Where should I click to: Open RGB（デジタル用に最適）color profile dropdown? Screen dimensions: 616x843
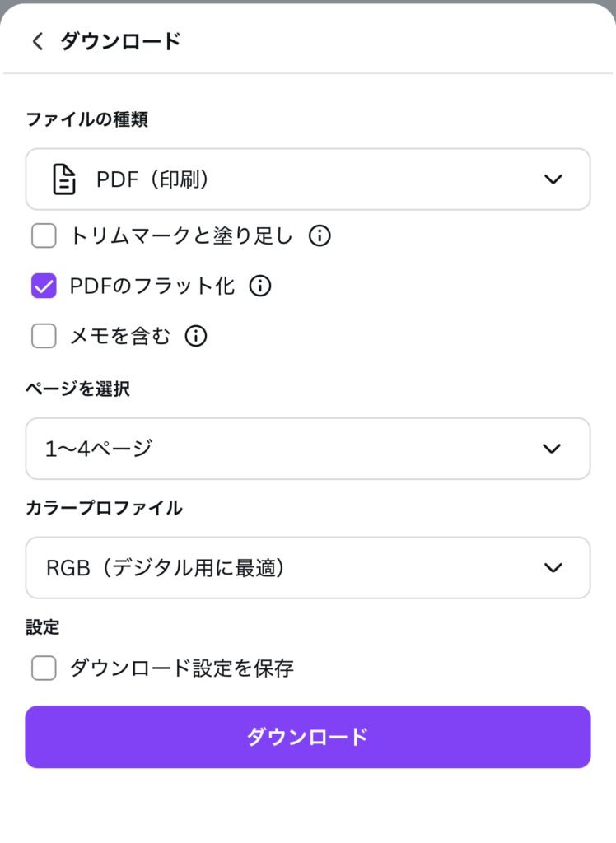(308, 568)
